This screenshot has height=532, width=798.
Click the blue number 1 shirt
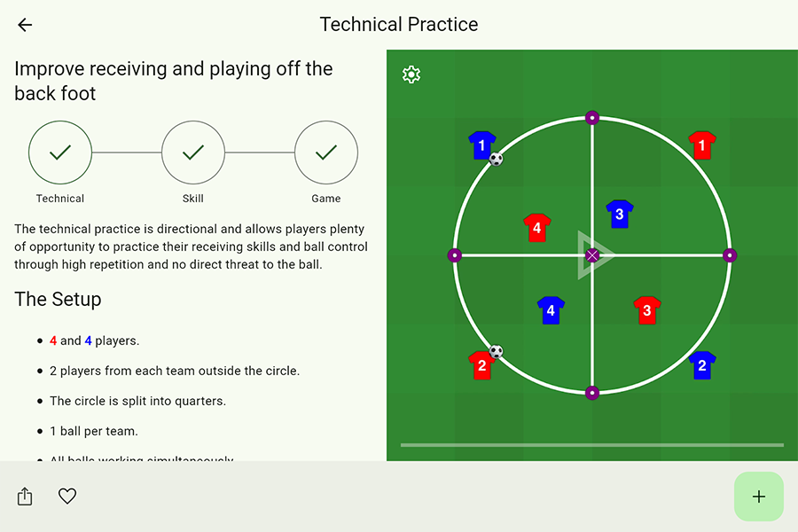(481, 145)
